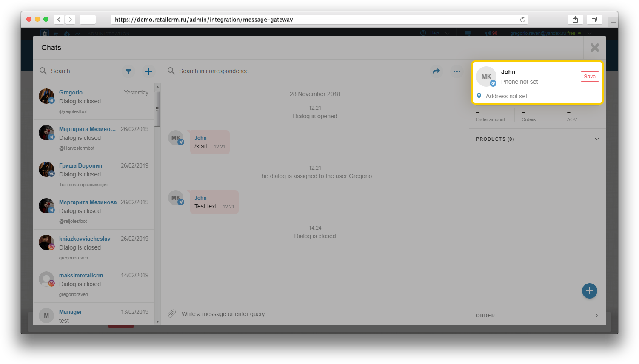Click Gregorio's avatar in chat list
The width and height of the screenshot is (639, 364).
click(46, 96)
